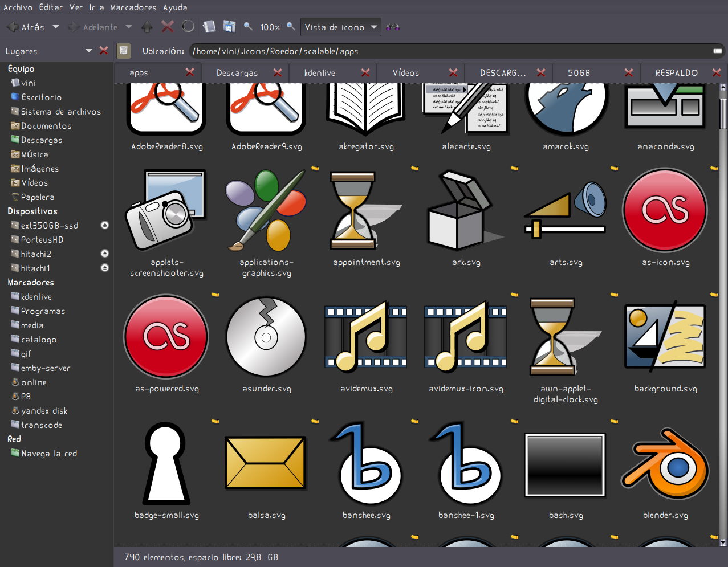
Task: Select the bash.svg terminal icon
Action: click(x=566, y=465)
